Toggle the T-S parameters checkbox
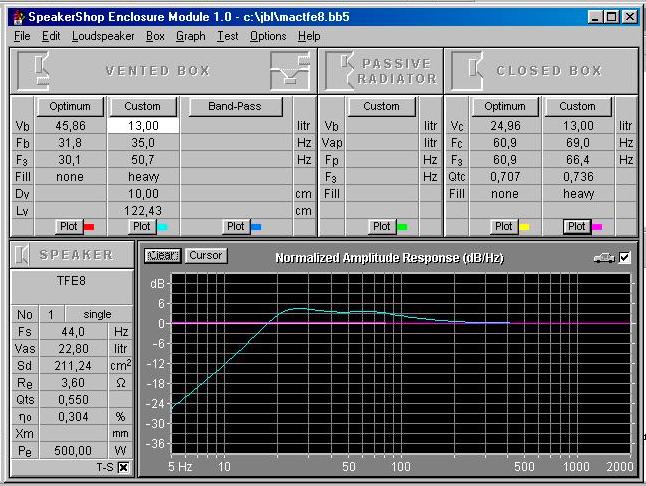Viewport: 646px width, 486px height. pos(123,467)
